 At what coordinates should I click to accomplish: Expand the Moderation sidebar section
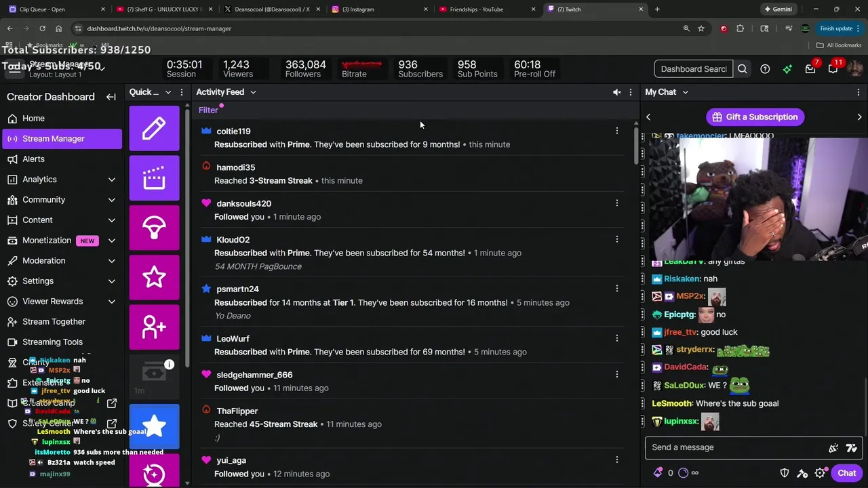tap(112, 261)
